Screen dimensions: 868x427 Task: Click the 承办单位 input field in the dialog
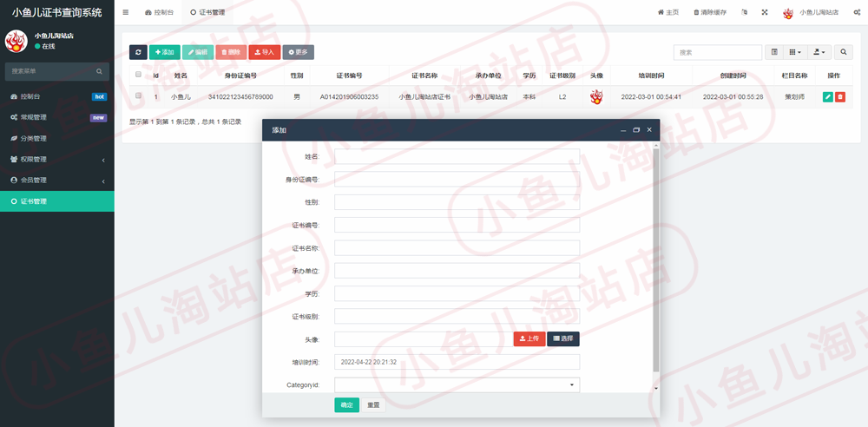[x=457, y=271]
